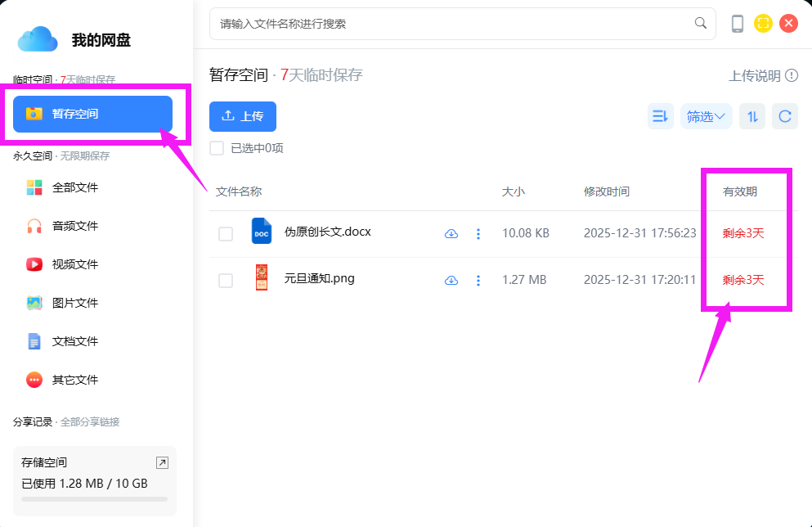812x527 pixels.
Task: Click the blue 上传 upload button
Action: 243,116
